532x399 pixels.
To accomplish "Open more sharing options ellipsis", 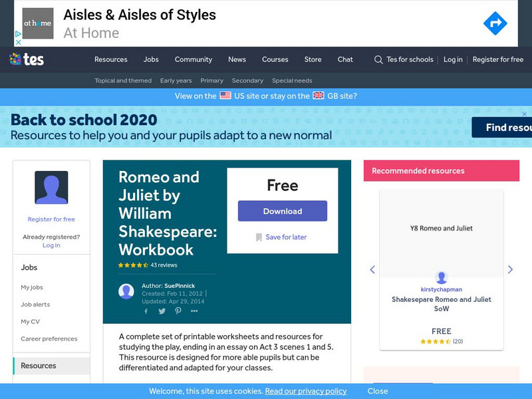I will (x=194, y=311).
